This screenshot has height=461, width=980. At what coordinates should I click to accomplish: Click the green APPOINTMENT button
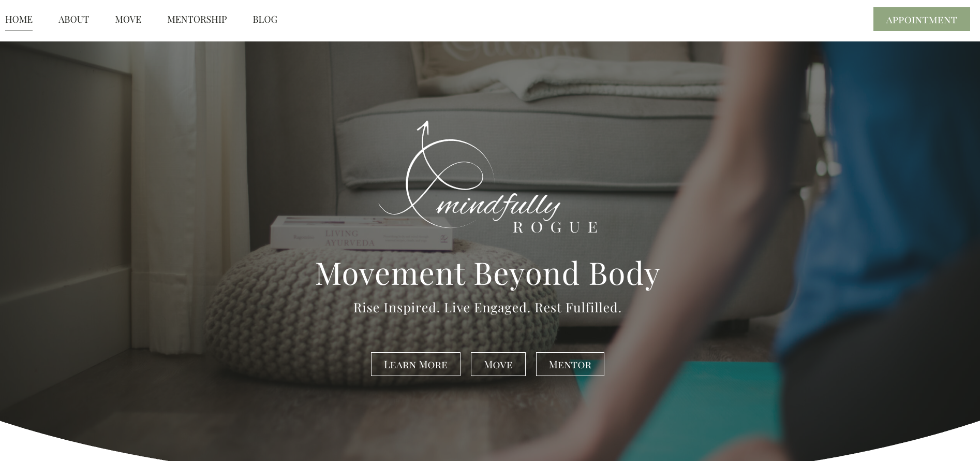pos(921,19)
